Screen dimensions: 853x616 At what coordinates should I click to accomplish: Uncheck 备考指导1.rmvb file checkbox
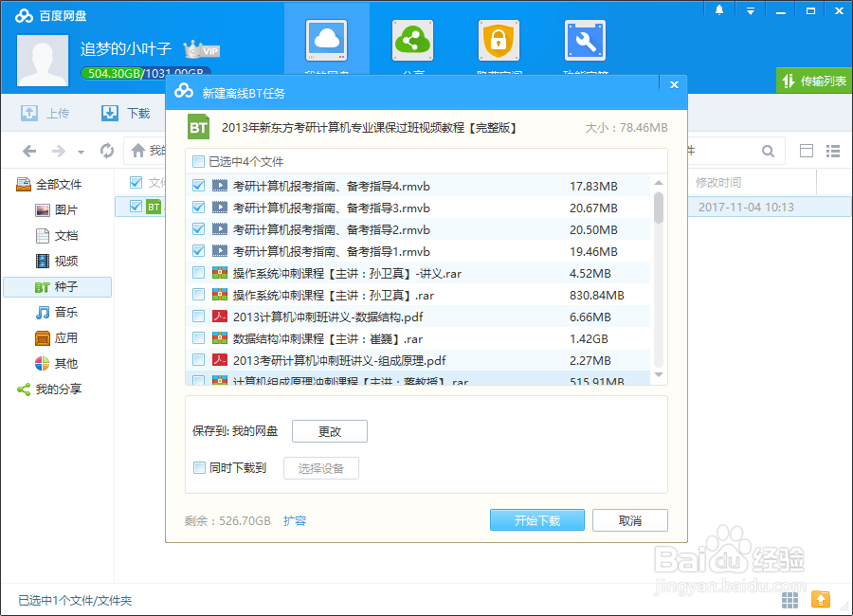[199, 251]
